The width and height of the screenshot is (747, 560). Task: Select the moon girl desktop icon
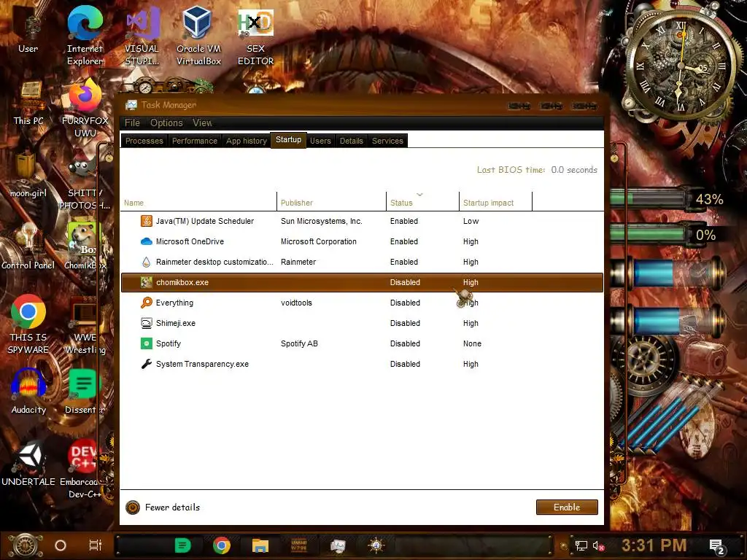28,175
